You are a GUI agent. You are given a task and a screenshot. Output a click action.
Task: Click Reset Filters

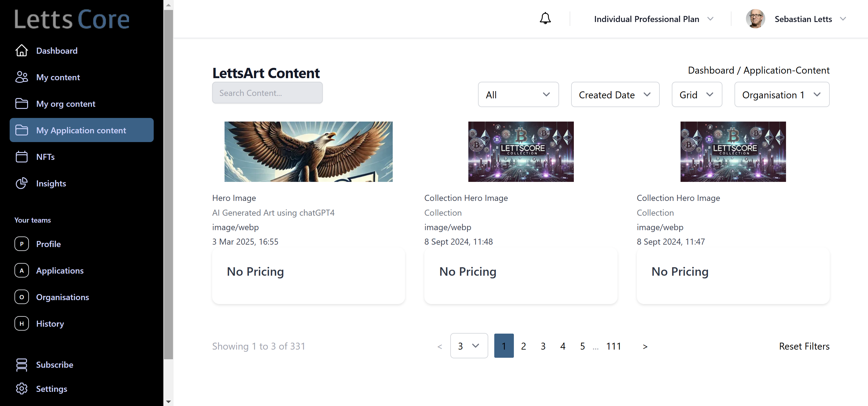(x=804, y=346)
